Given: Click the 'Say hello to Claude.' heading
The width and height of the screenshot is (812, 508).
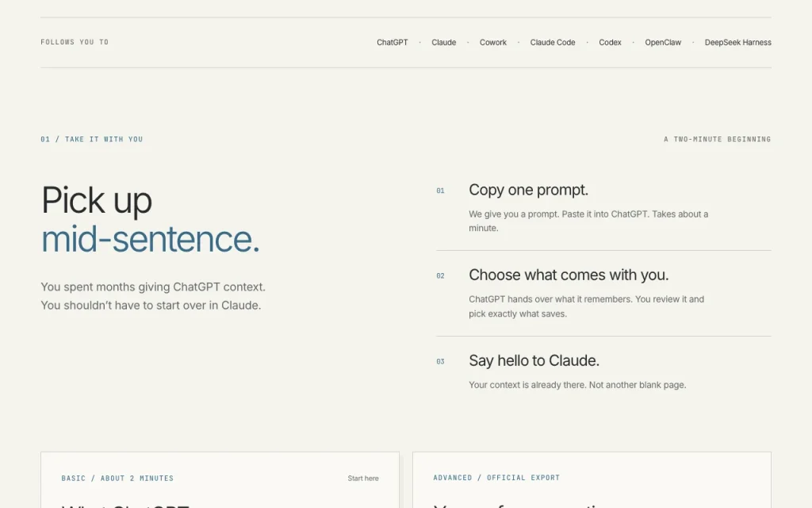Looking at the screenshot, I should (x=534, y=360).
